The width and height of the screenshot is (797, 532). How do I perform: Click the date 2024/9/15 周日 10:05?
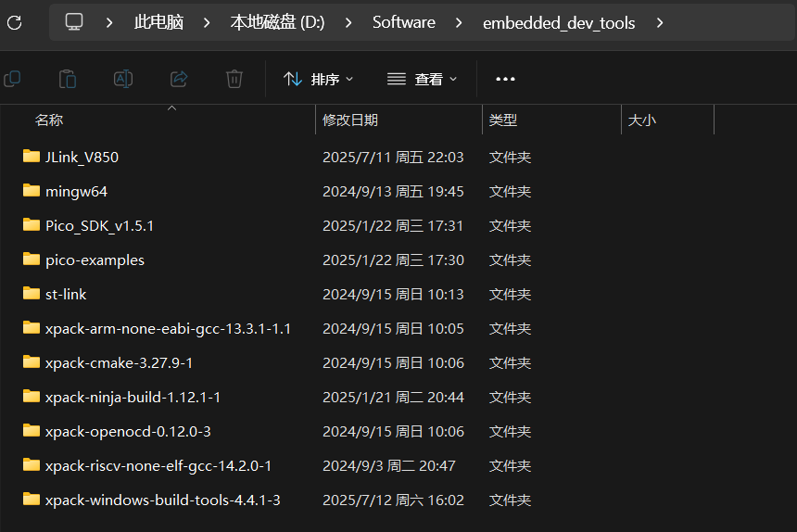393,329
